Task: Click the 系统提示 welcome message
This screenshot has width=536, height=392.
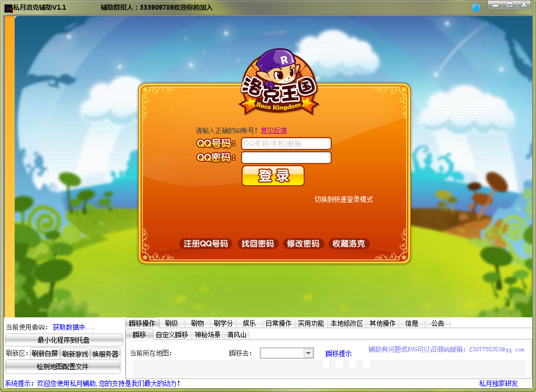Action: point(92,383)
